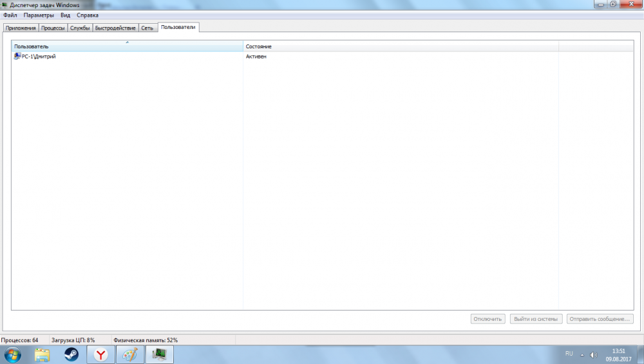Switch to the Процессы tab
644x364 pixels.
[52, 28]
